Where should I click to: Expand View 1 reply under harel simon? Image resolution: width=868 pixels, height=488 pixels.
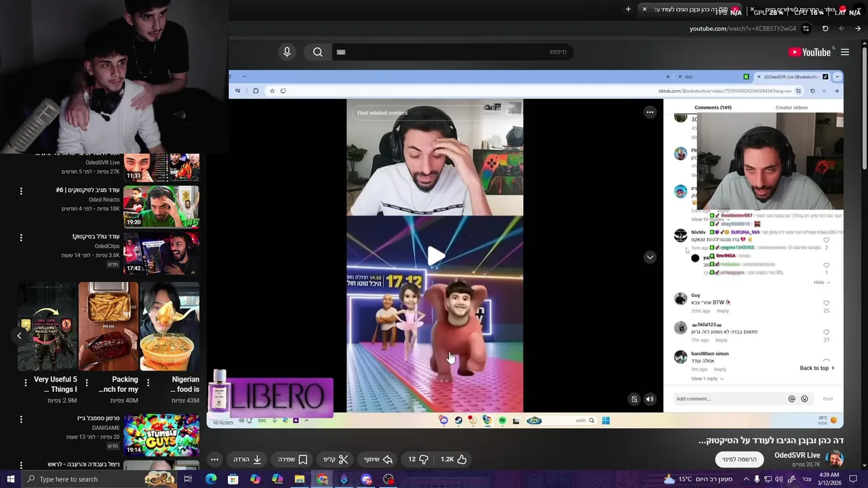click(x=707, y=378)
